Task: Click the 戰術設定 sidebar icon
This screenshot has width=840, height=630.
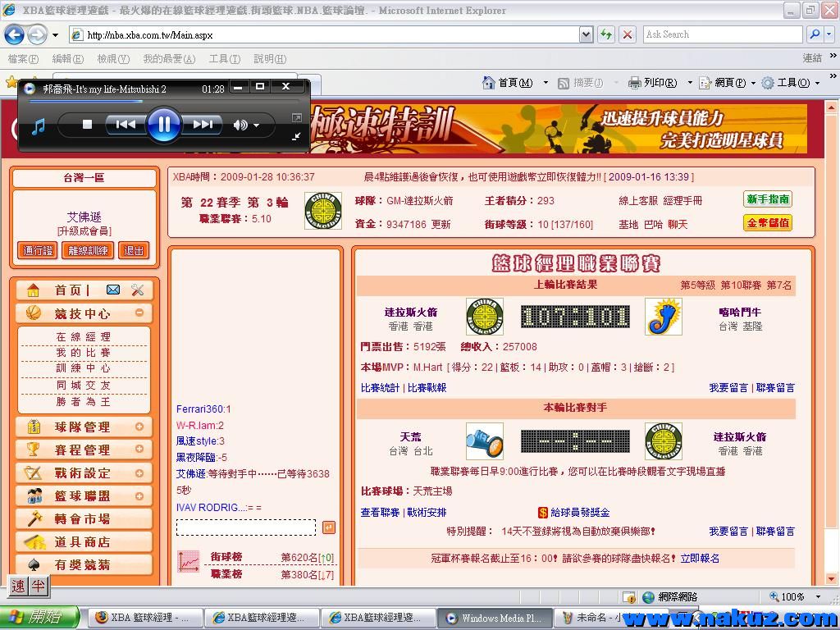Action: point(33,472)
